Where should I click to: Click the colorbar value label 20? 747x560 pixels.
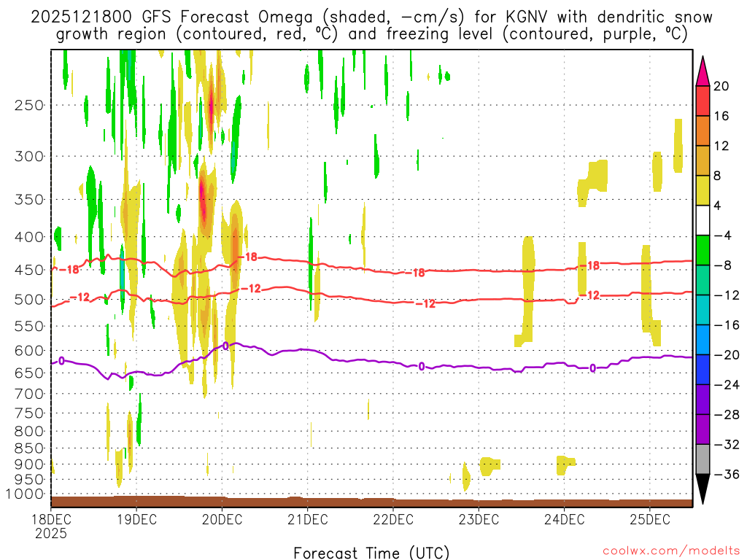(x=721, y=86)
